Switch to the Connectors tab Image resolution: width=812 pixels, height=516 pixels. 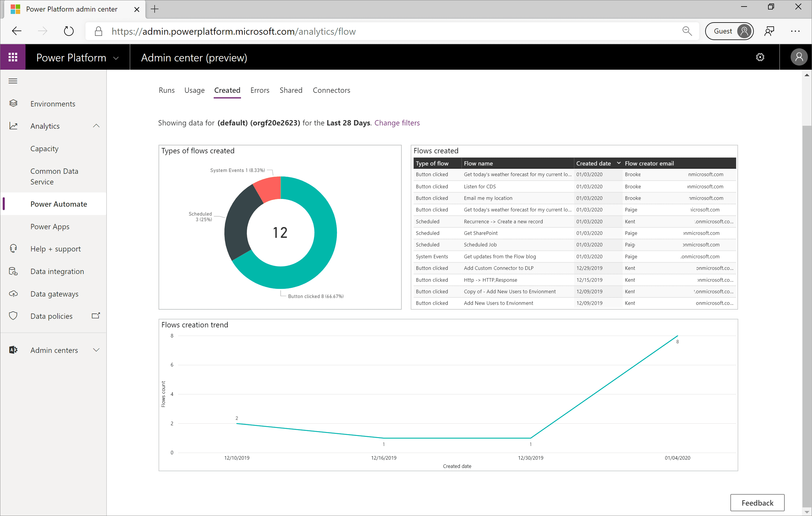[x=331, y=90]
